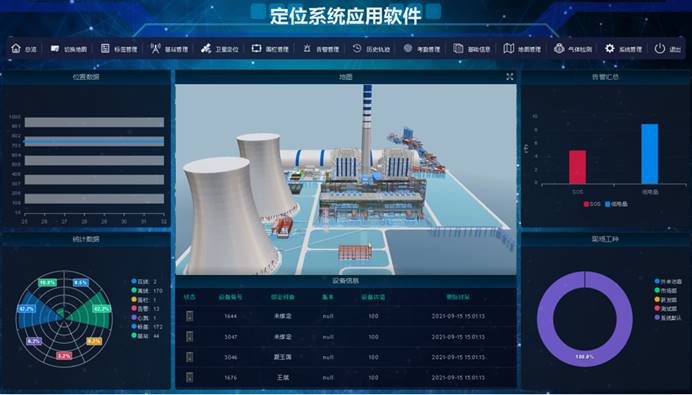
Task: Open history track clock icon
Action: [x=357, y=49]
